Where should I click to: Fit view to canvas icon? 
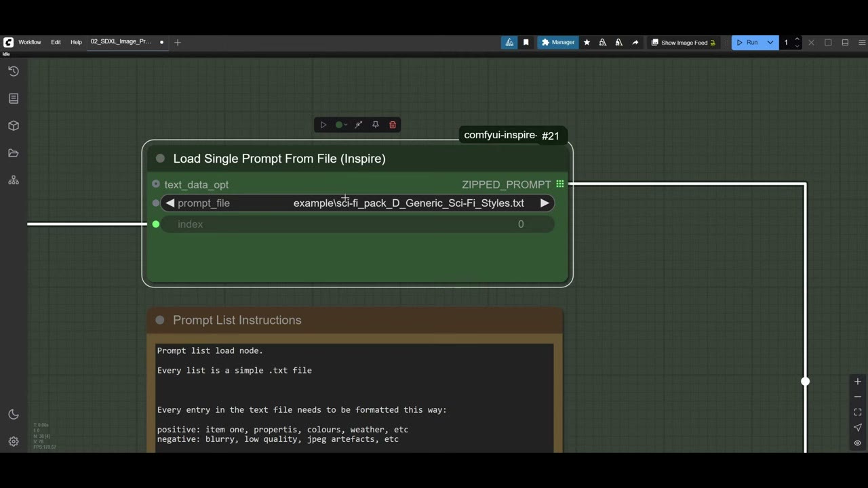point(858,412)
